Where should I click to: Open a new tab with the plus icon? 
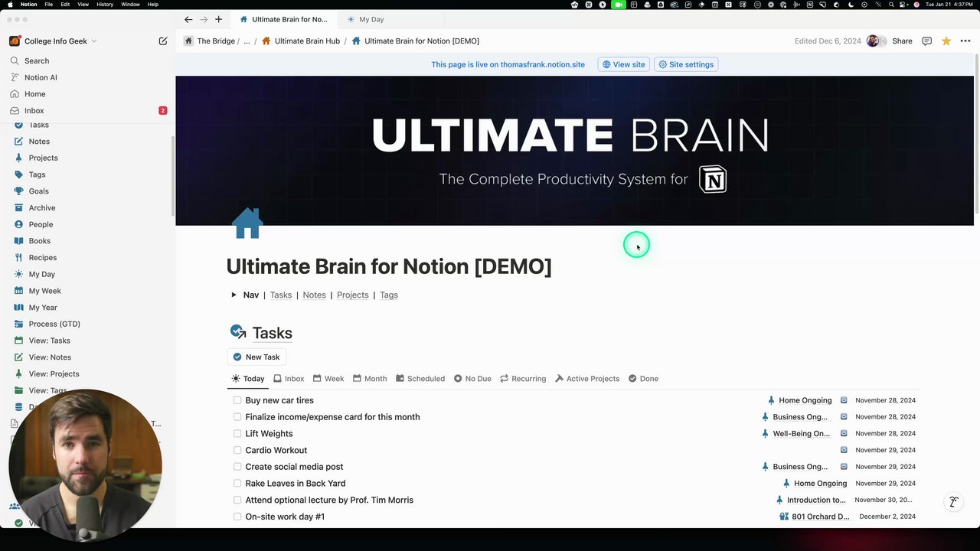218,19
